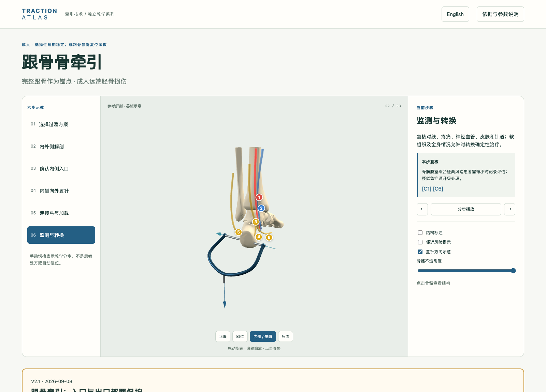Switch to 后面 view

pos(286,336)
